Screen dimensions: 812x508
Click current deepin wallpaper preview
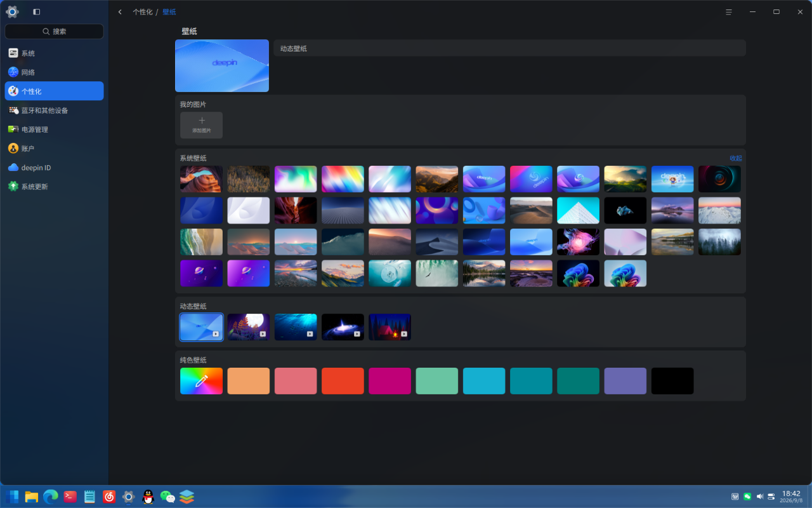point(222,65)
